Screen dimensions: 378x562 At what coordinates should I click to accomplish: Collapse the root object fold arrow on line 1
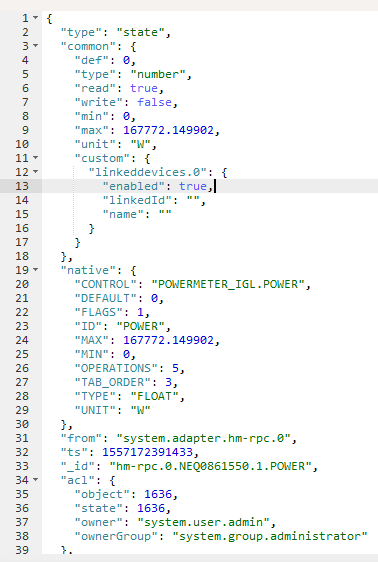35,17
